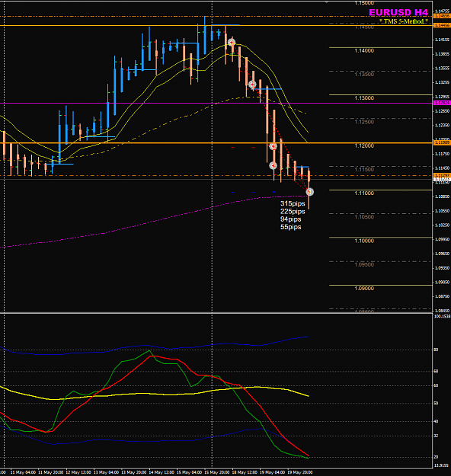Click the 14 May 12:00 time label
Image resolution: width=451 pixels, height=476 pixels.
pyautogui.click(x=162, y=473)
